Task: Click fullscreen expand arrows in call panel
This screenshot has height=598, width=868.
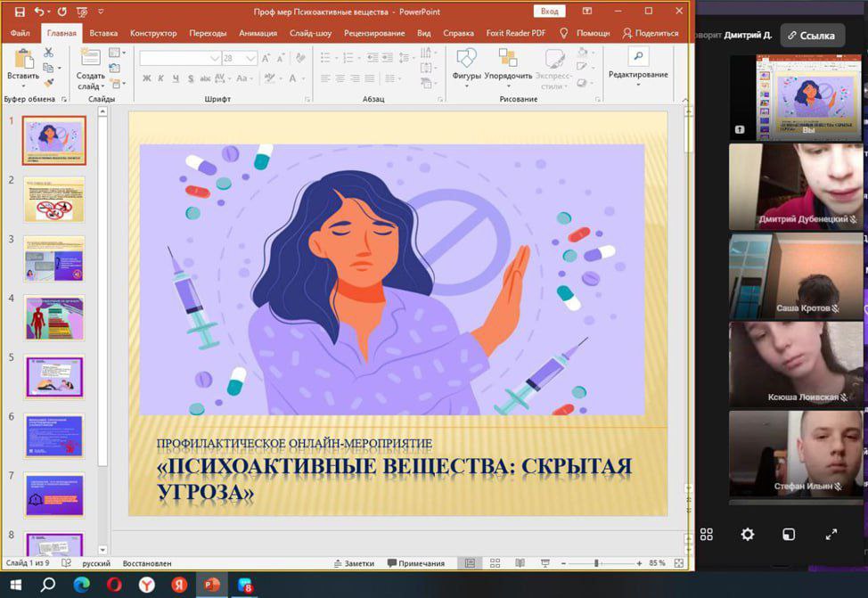Action: (x=831, y=535)
